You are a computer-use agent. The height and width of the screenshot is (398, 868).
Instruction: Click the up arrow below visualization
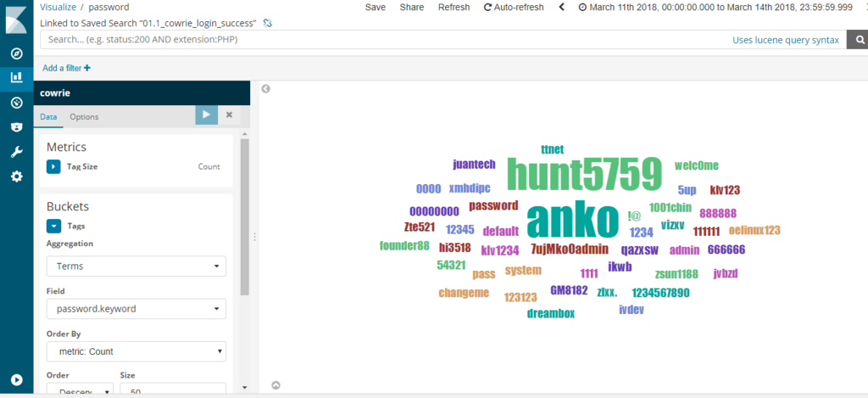coord(275,385)
